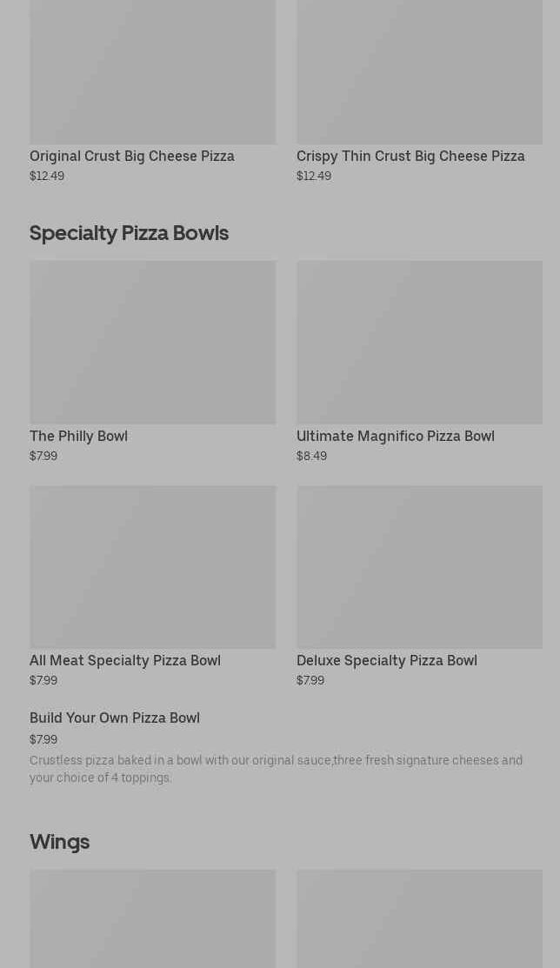Open the Crispy Thin Crust Big Cheese Pizza photo
Viewport: 560px width, 968px height.
click(419, 71)
